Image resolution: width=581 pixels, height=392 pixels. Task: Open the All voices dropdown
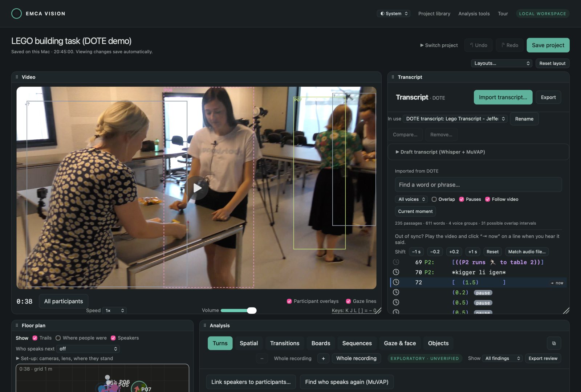[x=412, y=199]
